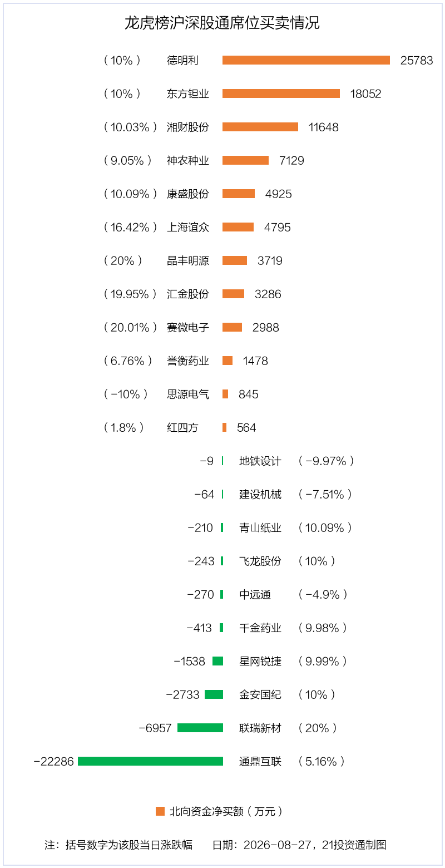Select the value label 25783

(417, 60)
